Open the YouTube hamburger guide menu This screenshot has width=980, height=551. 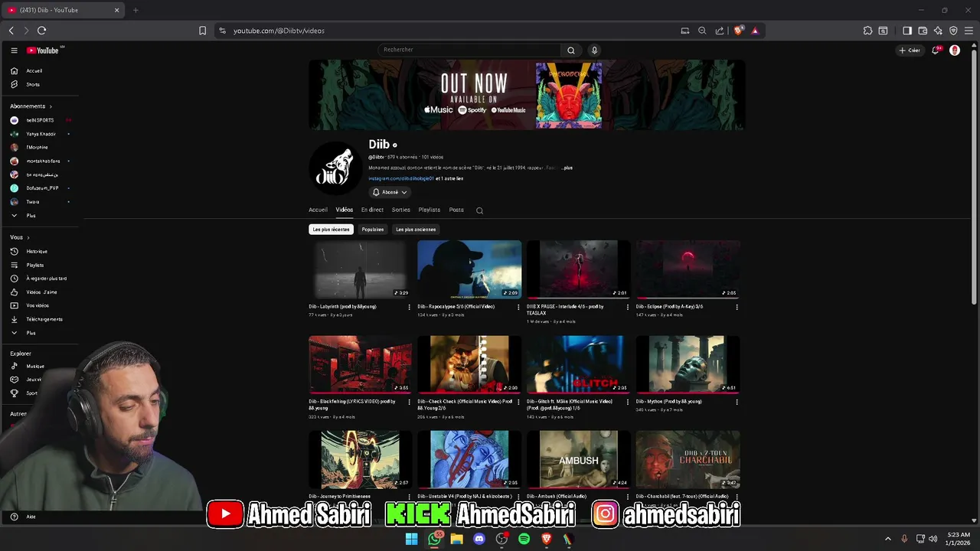[14, 51]
